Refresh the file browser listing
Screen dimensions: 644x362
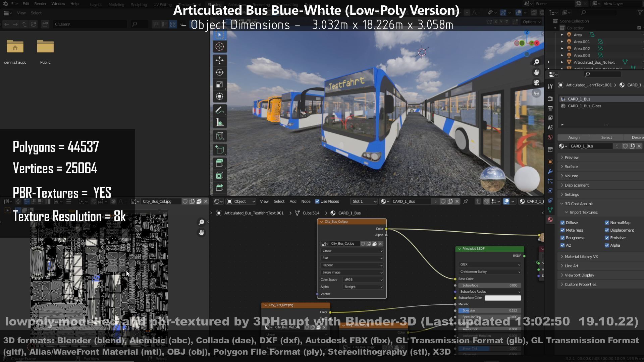point(33,24)
